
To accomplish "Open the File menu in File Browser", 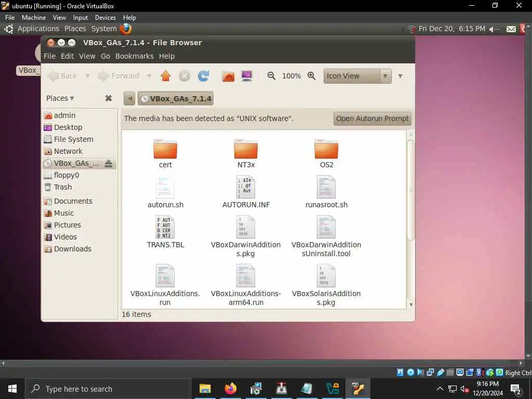I will [x=49, y=56].
